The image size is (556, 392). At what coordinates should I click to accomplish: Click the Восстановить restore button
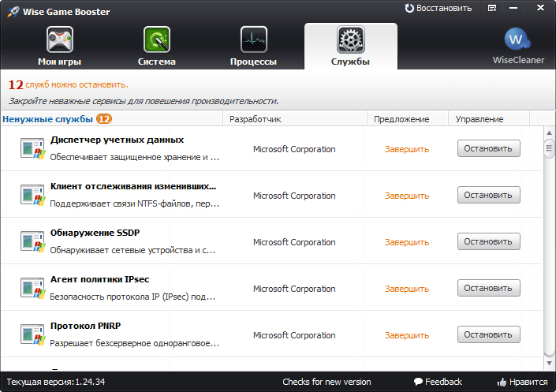click(438, 8)
